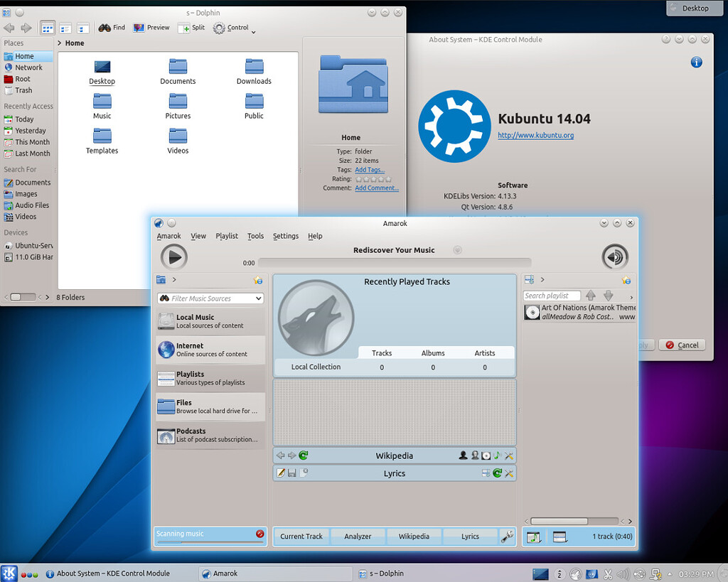728x582 pixels.
Task: Click Dolphin's Find binoculars button
Action: tap(112, 28)
